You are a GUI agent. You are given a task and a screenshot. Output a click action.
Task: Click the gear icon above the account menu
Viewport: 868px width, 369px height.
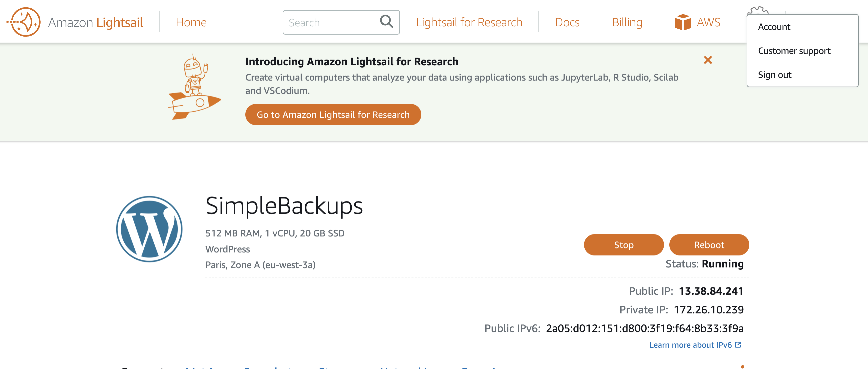757,10
